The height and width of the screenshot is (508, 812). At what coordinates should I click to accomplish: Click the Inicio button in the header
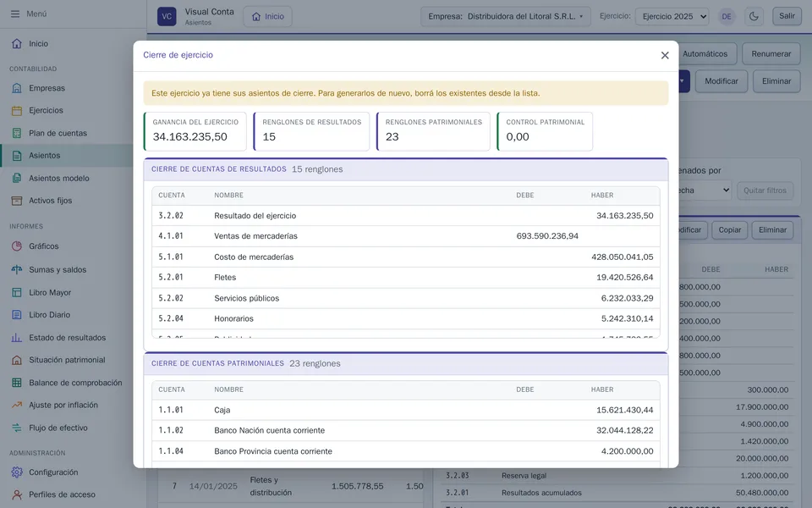coord(268,17)
